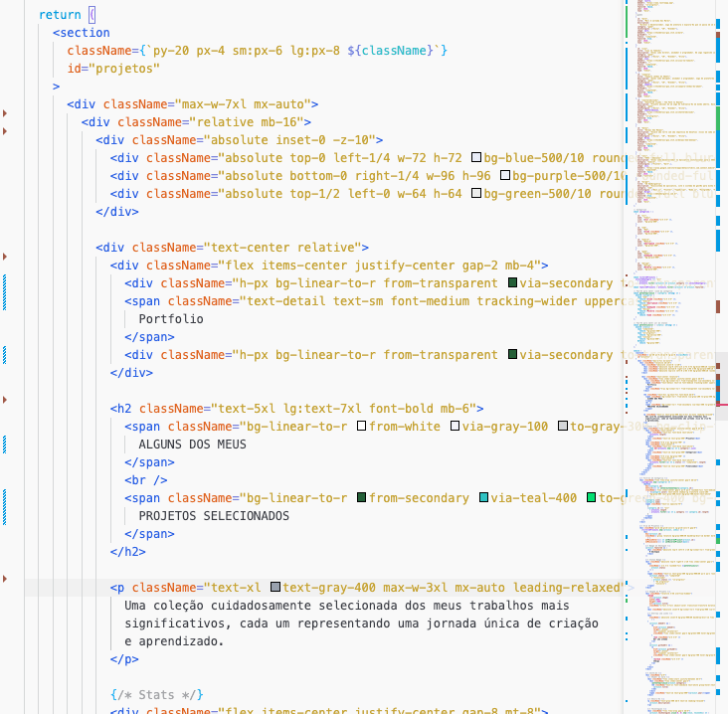The height and width of the screenshot is (714, 728).
Task: Open the green swatch before to-green
Action: (x=591, y=497)
